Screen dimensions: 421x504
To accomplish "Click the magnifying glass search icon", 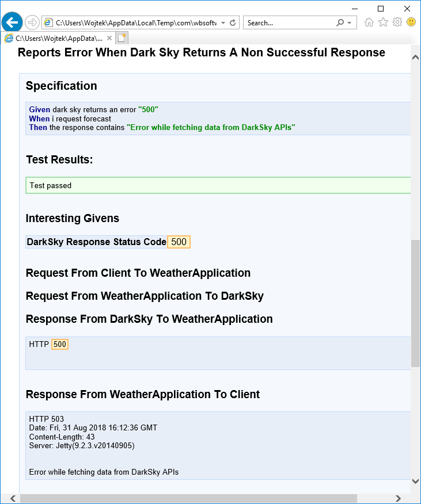I will coord(340,23).
